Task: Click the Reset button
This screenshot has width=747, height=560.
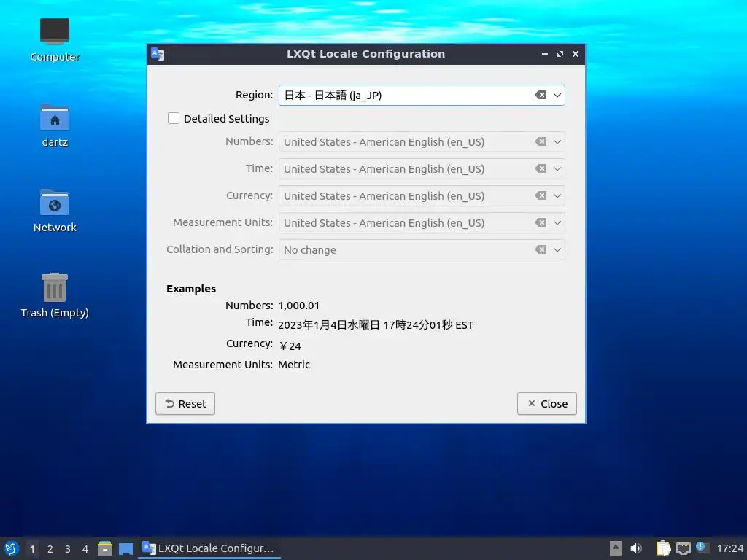Action: pos(185,404)
